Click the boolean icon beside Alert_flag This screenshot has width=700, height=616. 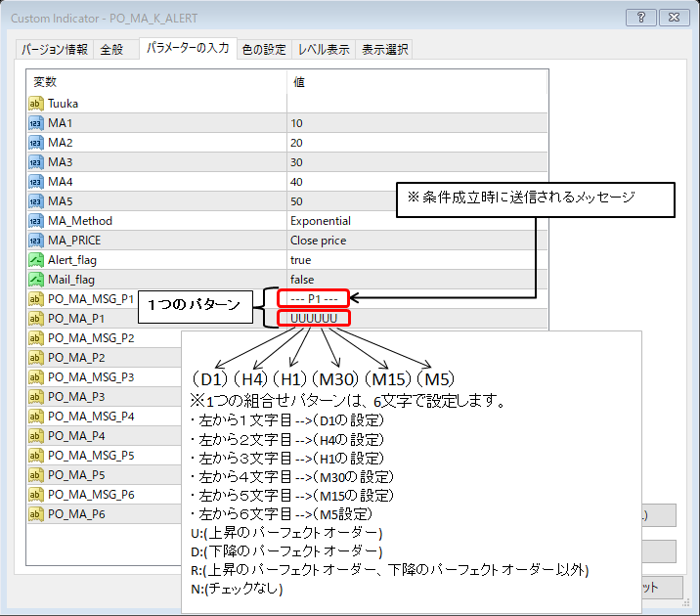36,260
